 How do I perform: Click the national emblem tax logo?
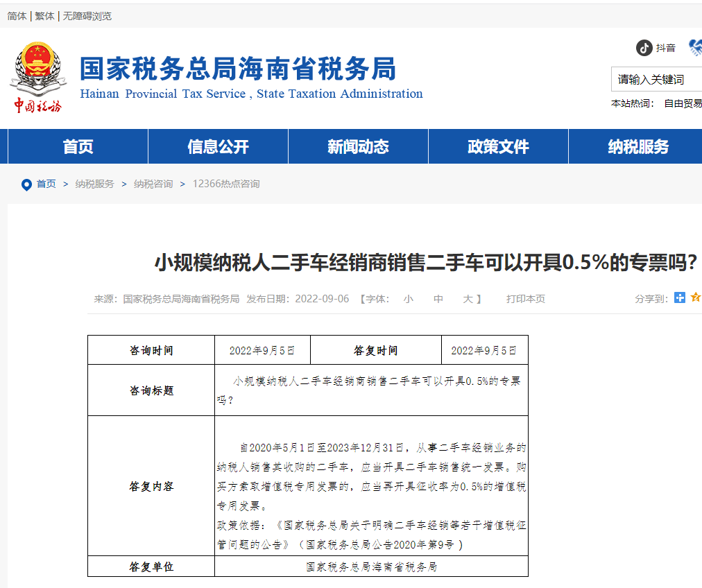(x=38, y=77)
